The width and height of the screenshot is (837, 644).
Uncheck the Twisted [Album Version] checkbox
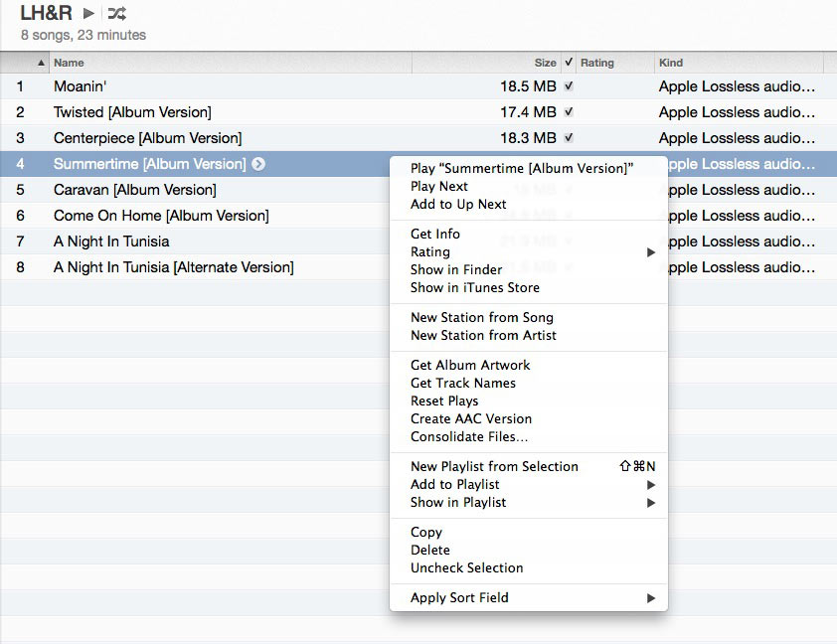click(x=567, y=112)
